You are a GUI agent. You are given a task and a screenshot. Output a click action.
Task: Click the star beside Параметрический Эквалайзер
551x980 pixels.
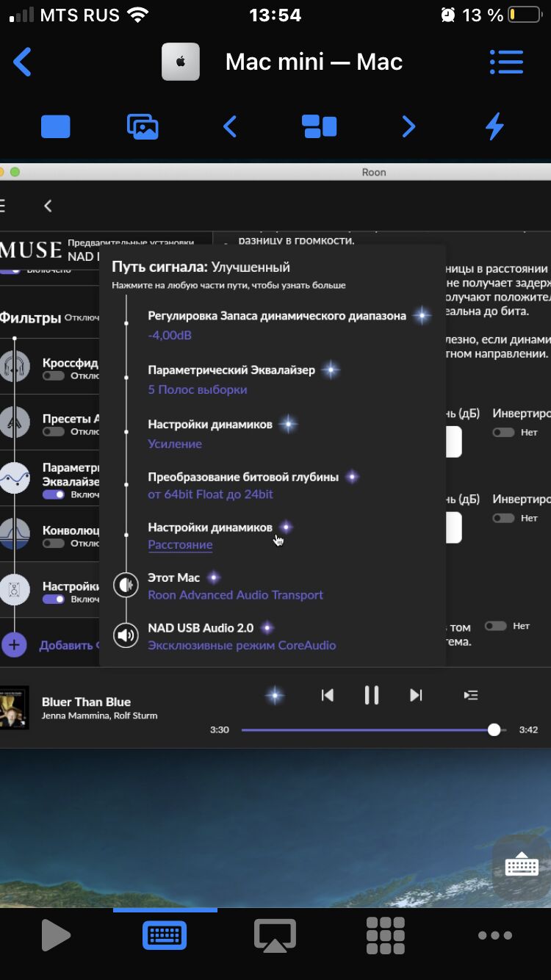[331, 370]
